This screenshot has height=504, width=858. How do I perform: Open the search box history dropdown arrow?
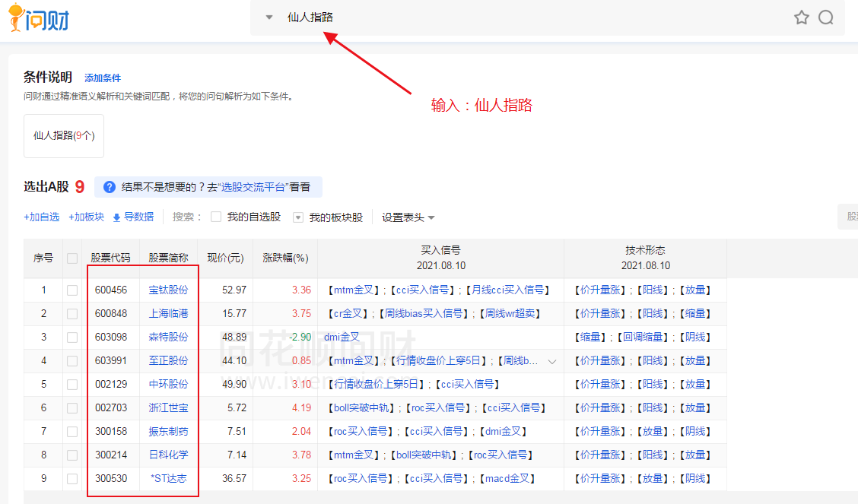pyautogui.click(x=269, y=17)
